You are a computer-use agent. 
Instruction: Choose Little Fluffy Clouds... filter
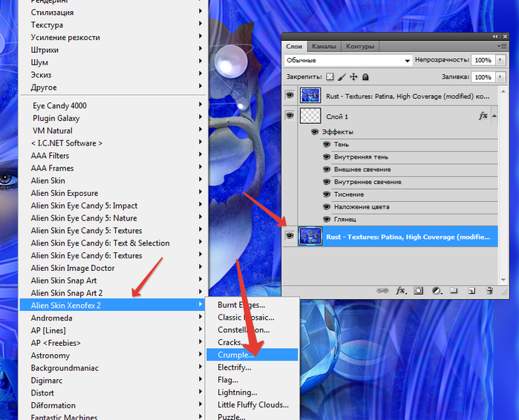click(252, 404)
